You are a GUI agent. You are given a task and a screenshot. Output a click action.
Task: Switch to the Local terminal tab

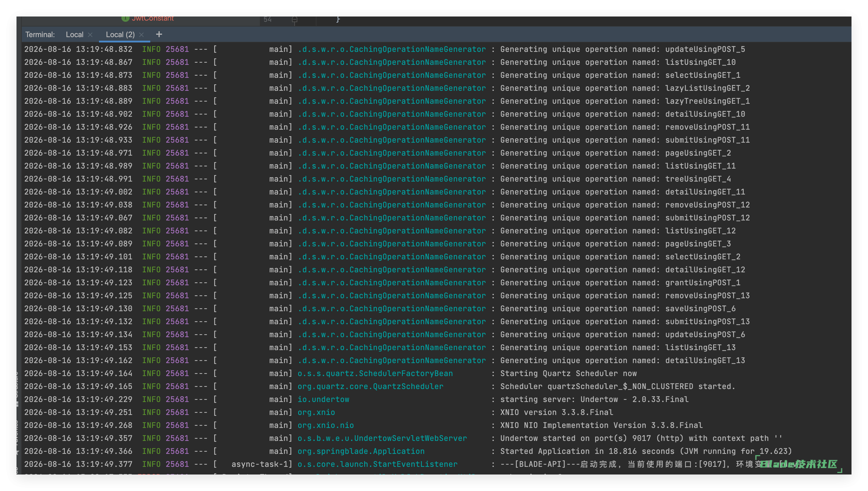(x=75, y=34)
